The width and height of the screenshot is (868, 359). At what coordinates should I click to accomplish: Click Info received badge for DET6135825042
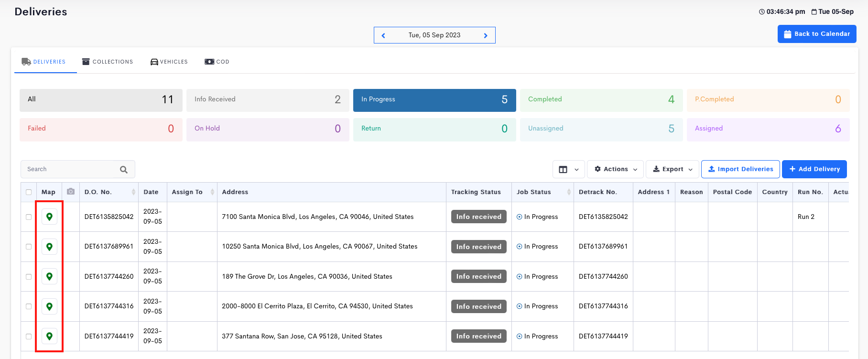pyautogui.click(x=479, y=217)
